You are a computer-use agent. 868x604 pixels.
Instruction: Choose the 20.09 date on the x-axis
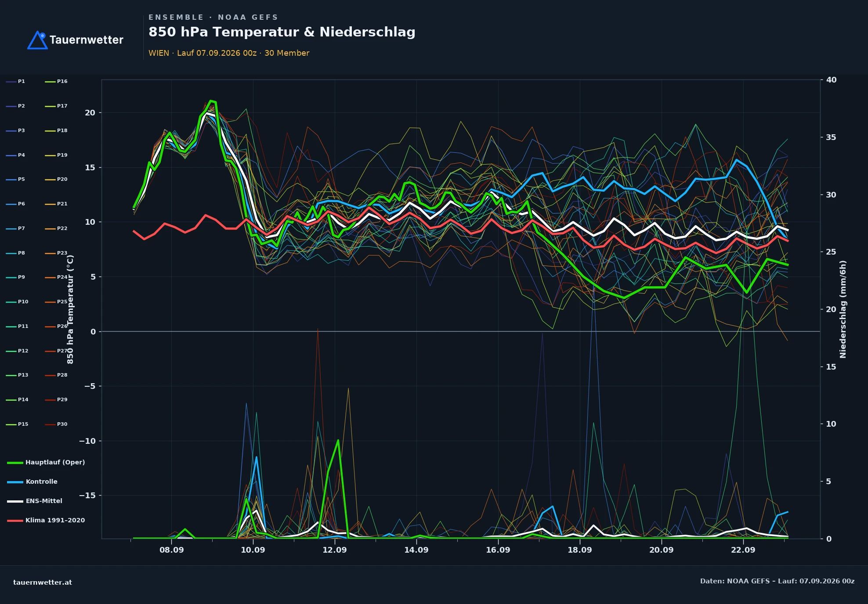[x=662, y=550]
